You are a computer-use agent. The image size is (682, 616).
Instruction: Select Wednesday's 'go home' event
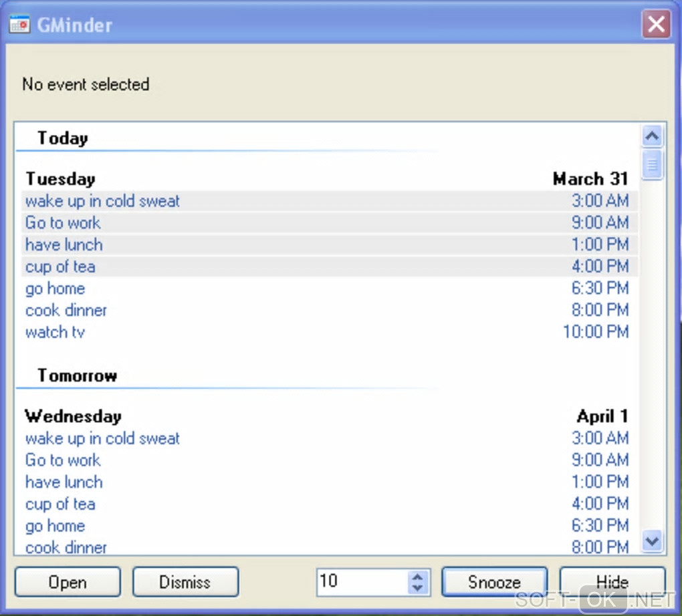tap(330, 526)
